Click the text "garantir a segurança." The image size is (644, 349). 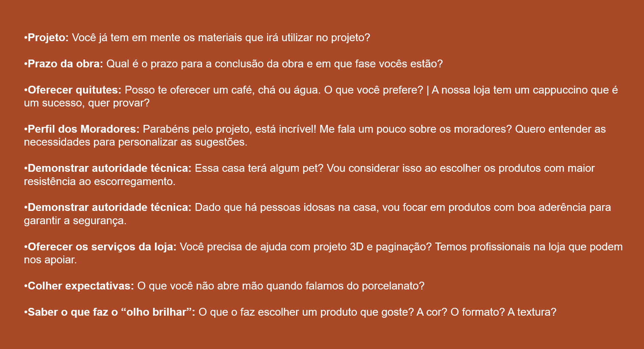point(75,221)
